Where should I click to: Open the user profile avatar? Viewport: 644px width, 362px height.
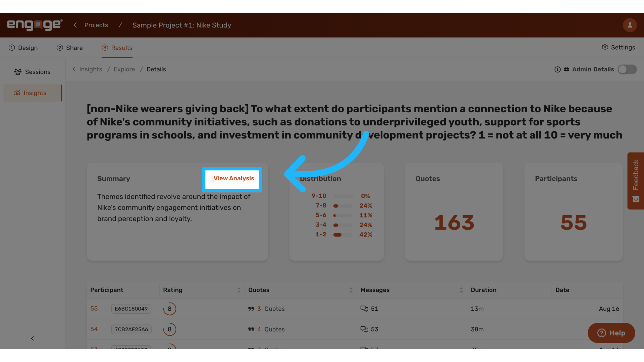(x=630, y=25)
